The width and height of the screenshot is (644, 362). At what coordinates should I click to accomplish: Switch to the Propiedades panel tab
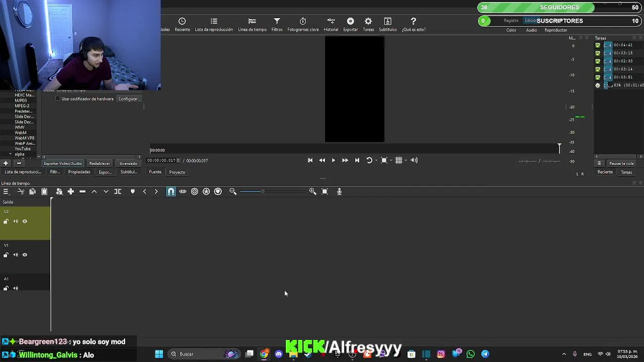79,172
